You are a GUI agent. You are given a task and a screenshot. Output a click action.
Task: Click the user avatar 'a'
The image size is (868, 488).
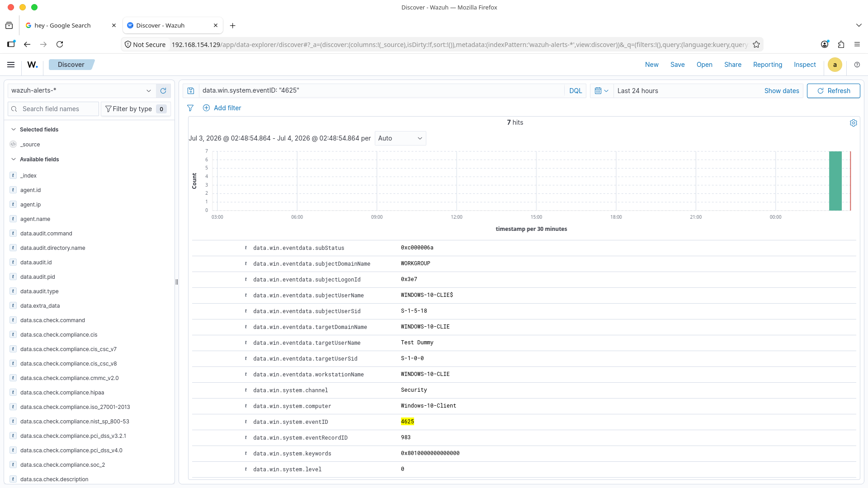pos(835,65)
